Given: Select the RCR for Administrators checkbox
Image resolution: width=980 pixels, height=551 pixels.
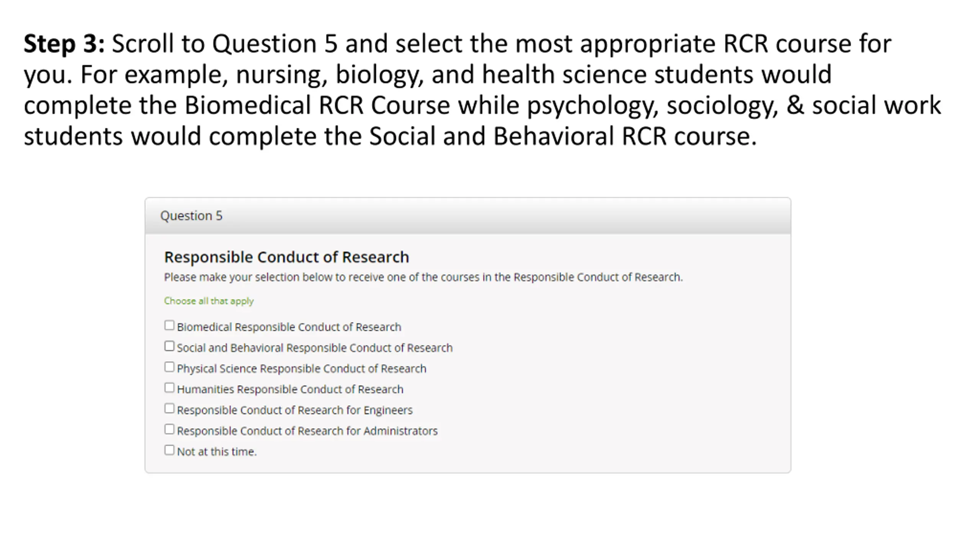Looking at the screenshot, I should click(169, 429).
